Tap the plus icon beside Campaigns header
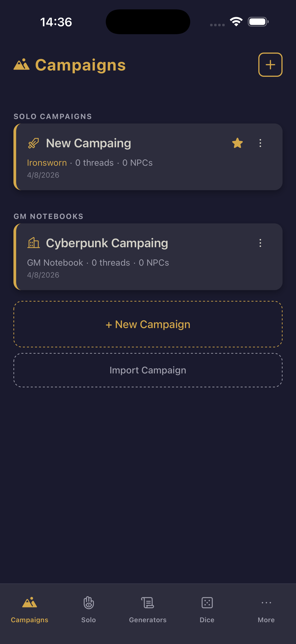Viewport: 296px width, 644px height. pos(270,65)
